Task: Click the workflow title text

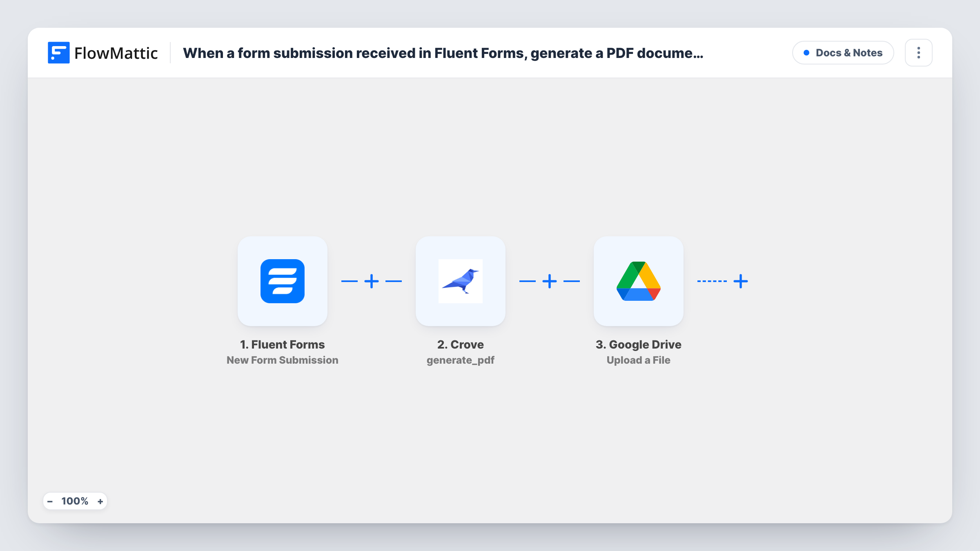Action: coord(443,53)
